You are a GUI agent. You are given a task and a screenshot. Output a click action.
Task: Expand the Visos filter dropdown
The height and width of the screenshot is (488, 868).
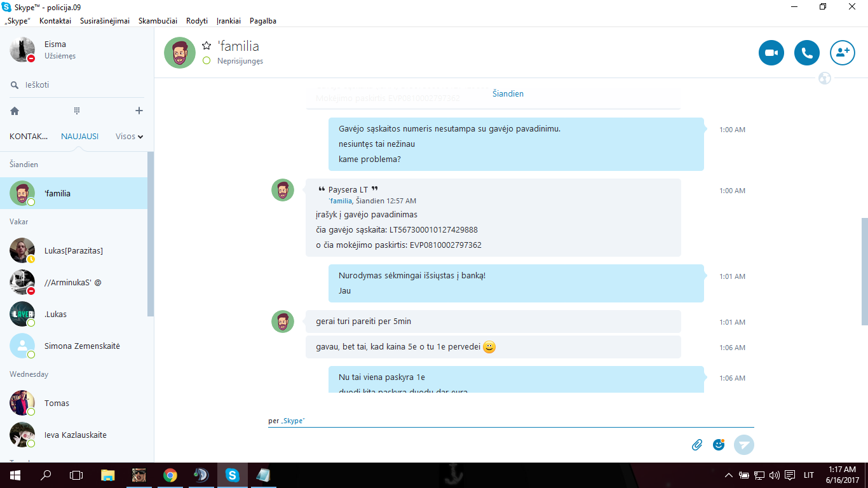130,136
